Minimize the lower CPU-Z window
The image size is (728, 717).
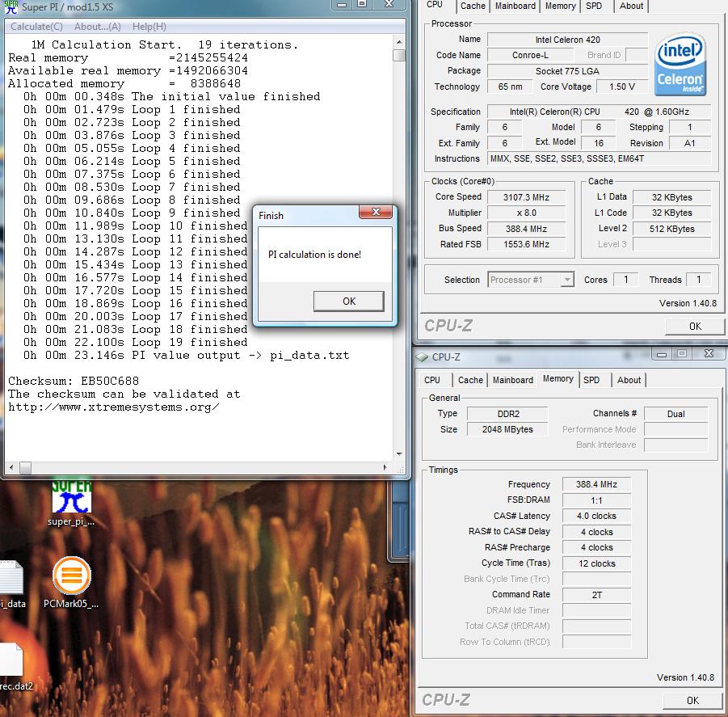point(662,354)
